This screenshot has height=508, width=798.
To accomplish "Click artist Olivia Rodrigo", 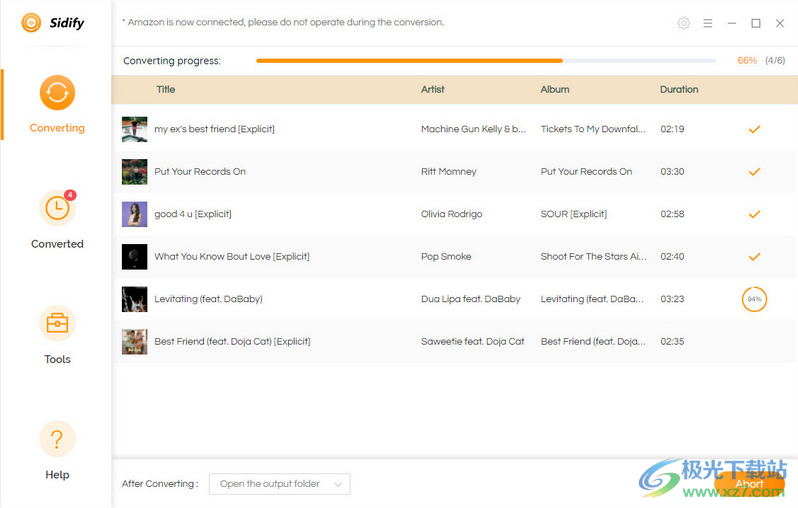I will click(x=451, y=214).
